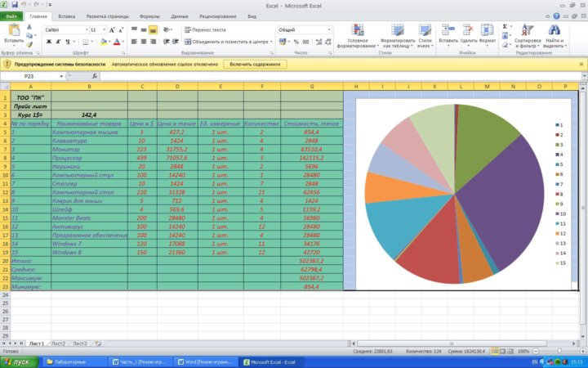Open the green Файл button
The image size is (588, 368).
[11, 16]
